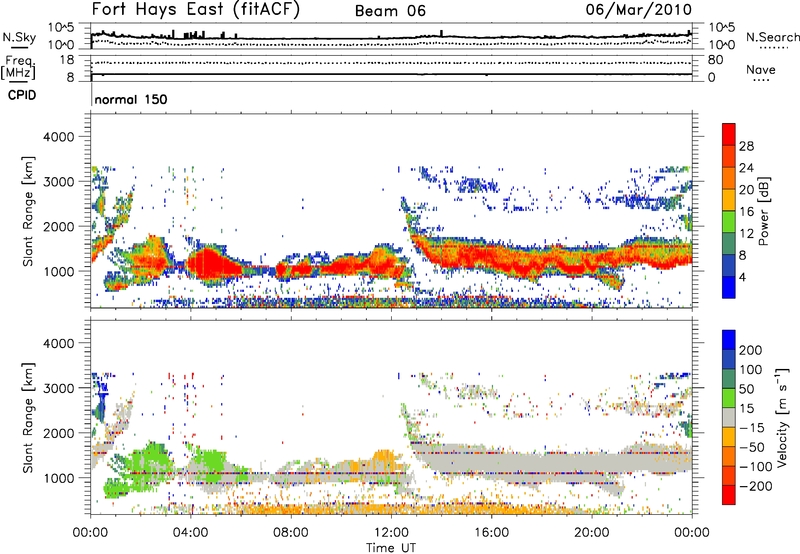
Task: Click the '-15' label on the velocity colorbar
Action: pos(753,428)
